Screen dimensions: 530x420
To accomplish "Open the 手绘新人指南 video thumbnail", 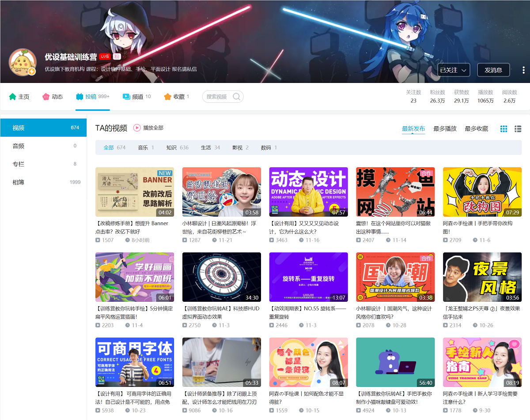I will click(482, 362).
